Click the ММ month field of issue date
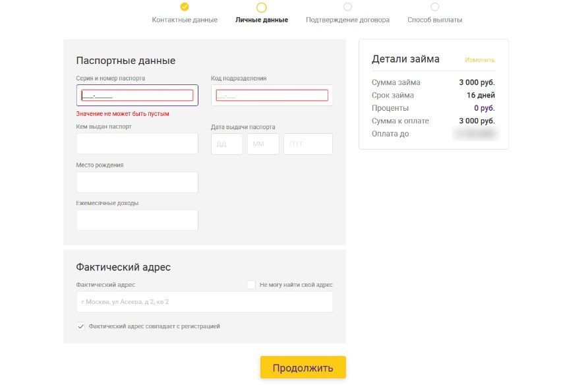The width and height of the screenshot is (588, 385). 263,144
